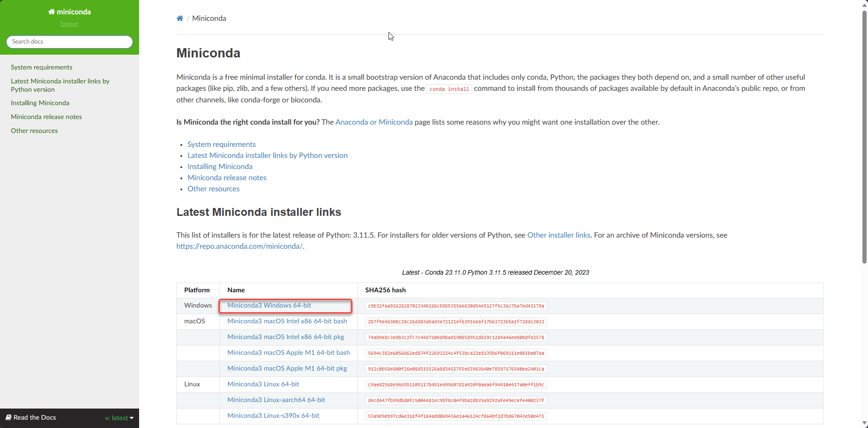Open the miniconda home link in sidebar header
This screenshot has height=428, width=868.
(70, 12)
